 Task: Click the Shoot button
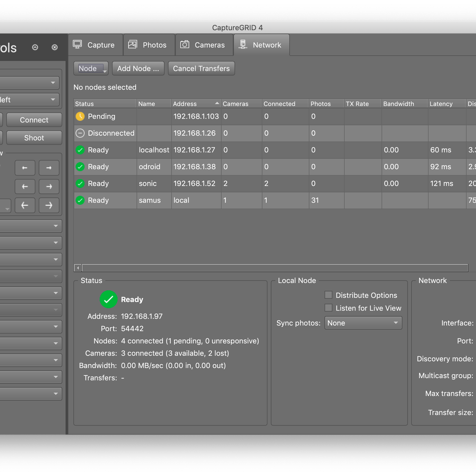34,138
